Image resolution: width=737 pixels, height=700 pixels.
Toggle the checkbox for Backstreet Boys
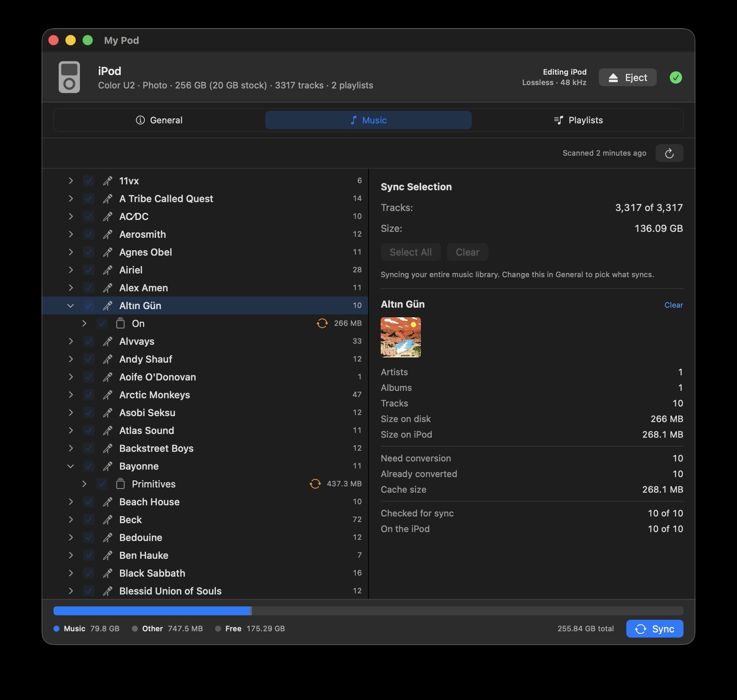coord(88,448)
